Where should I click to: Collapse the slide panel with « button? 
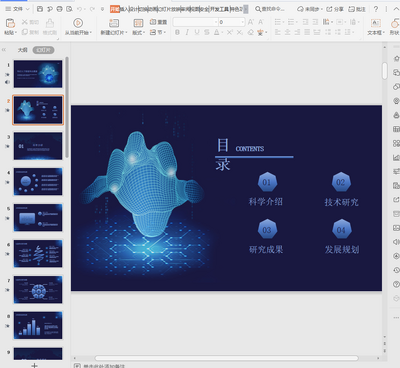4,50
